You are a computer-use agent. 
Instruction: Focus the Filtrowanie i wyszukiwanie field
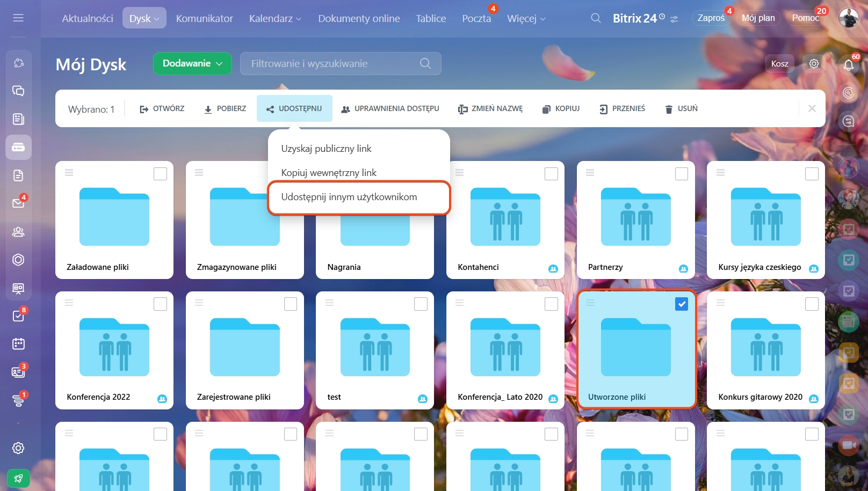coord(341,63)
